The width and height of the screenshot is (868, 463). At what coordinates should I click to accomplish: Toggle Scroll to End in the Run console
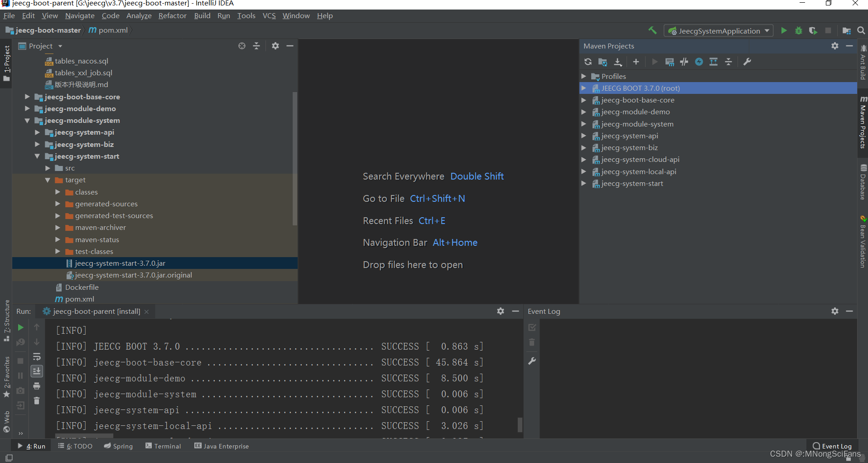37,371
